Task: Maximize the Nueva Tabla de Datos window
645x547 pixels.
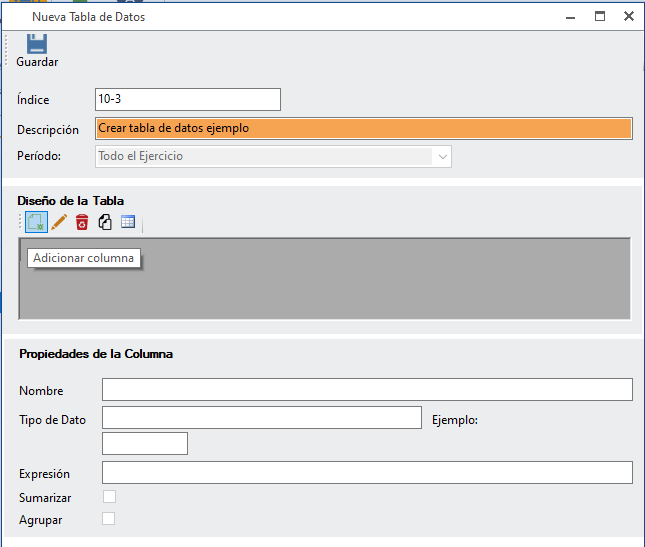Action: [600, 16]
